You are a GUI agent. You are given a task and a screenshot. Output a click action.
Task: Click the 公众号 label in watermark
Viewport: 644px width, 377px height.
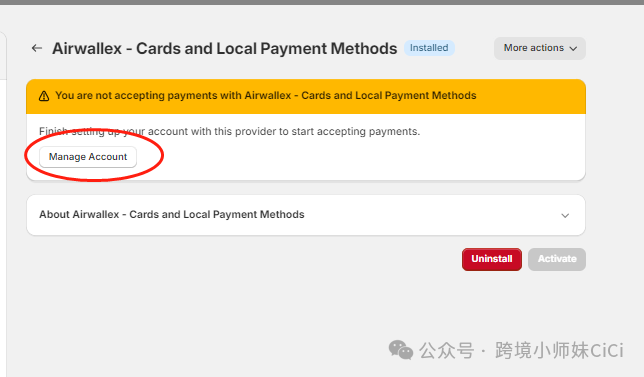coord(446,350)
